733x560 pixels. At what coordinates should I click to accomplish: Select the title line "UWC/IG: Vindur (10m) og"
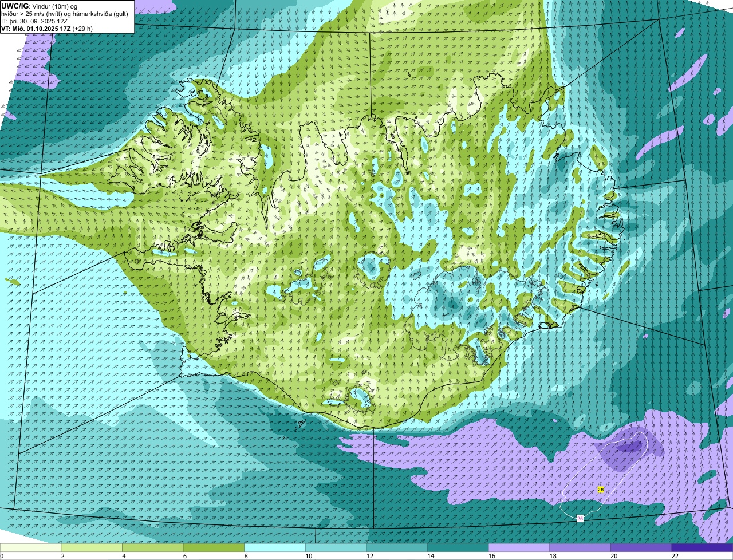[40, 6]
